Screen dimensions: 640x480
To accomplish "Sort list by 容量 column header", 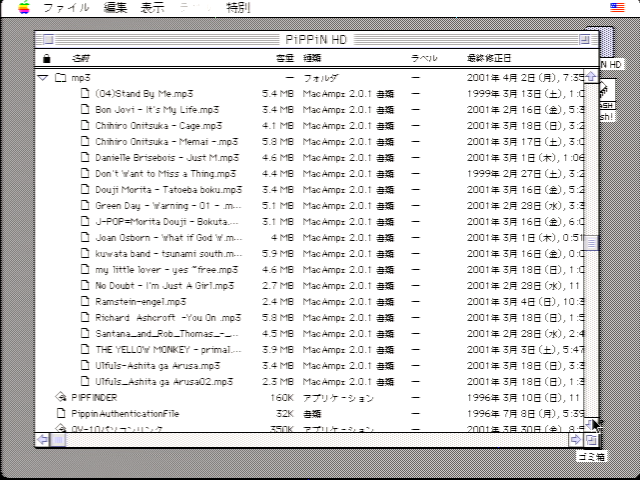I will click(285, 58).
